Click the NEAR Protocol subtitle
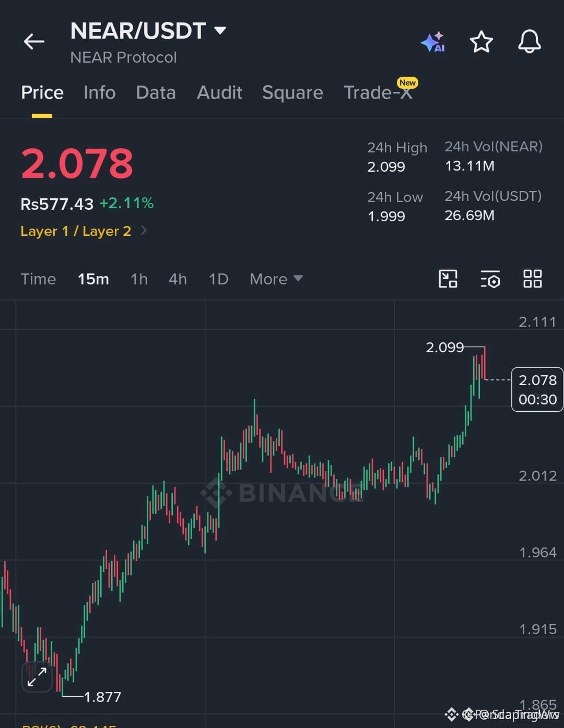The width and height of the screenshot is (564, 728). (x=123, y=57)
